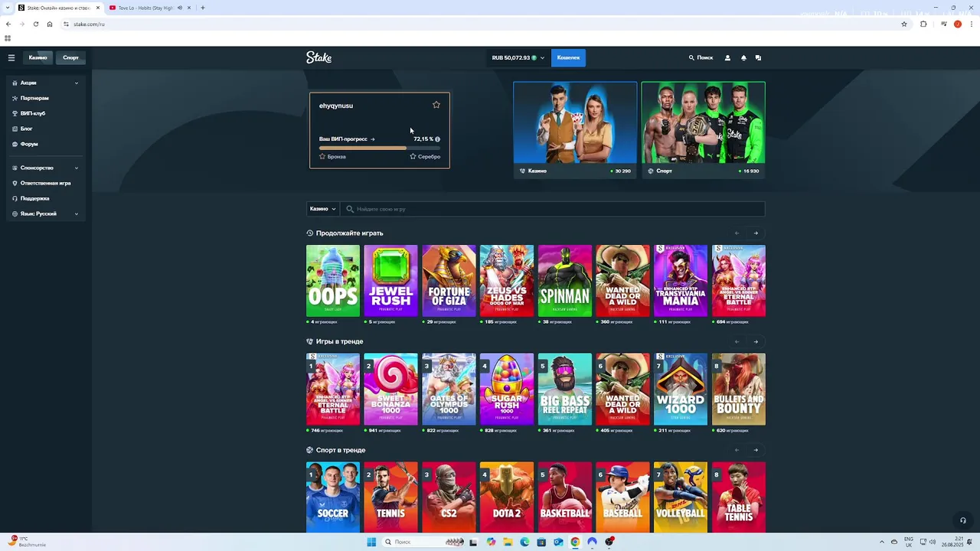980x551 pixels.
Task: Open the notifications bell
Action: click(x=743, y=57)
